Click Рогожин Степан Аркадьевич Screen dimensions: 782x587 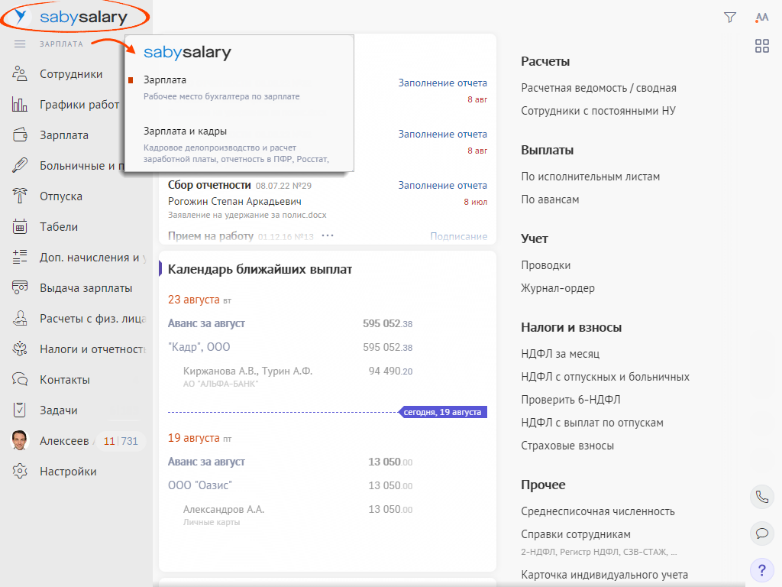[x=234, y=201]
